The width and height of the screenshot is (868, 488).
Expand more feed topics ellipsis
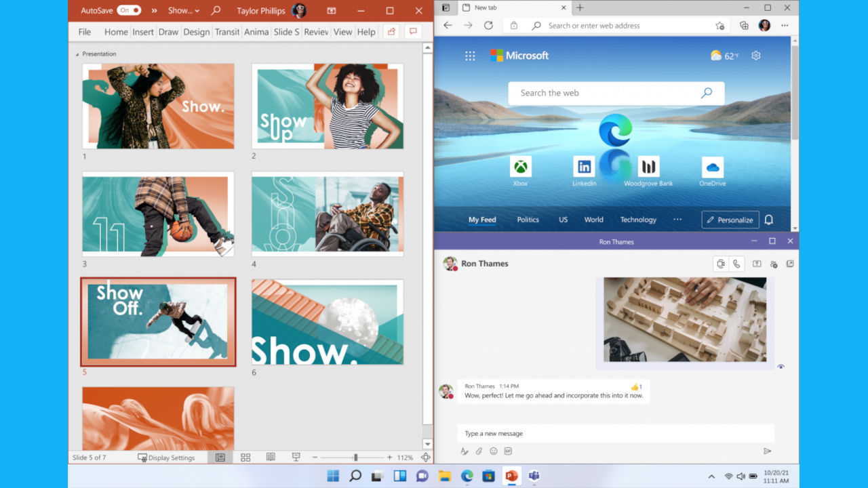coord(677,220)
